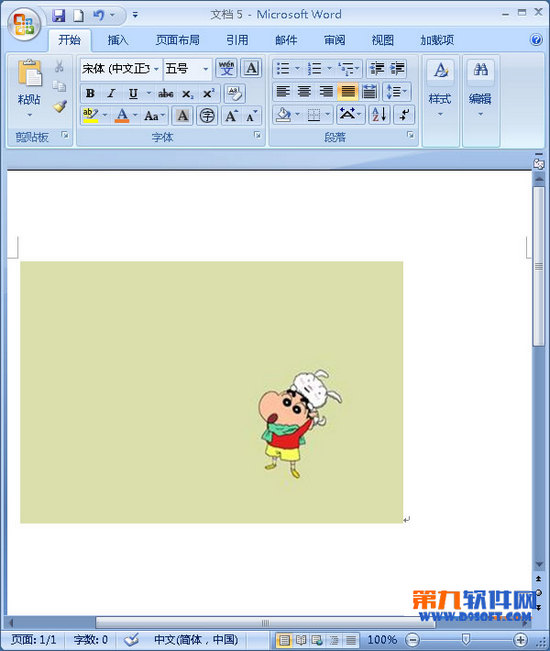The height and width of the screenshot is (651, 550).
Task: Copy the selection with the copy icon
Action: click(59, 86)
